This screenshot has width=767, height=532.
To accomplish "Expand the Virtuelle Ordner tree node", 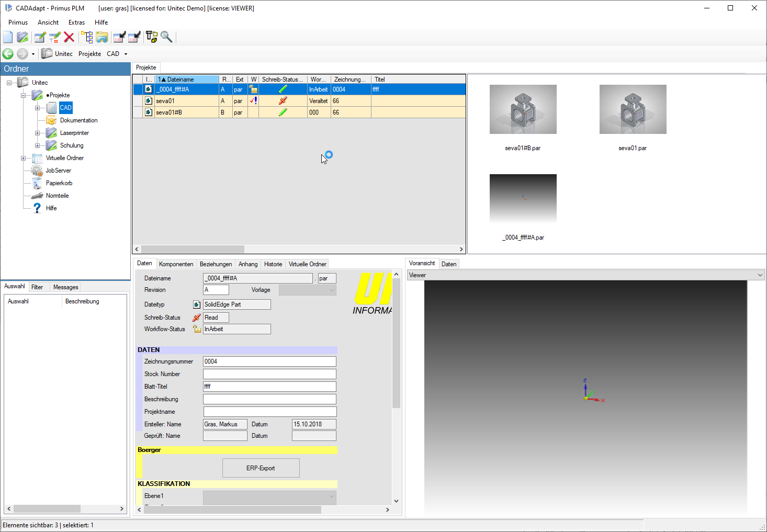I will (23, 158).
